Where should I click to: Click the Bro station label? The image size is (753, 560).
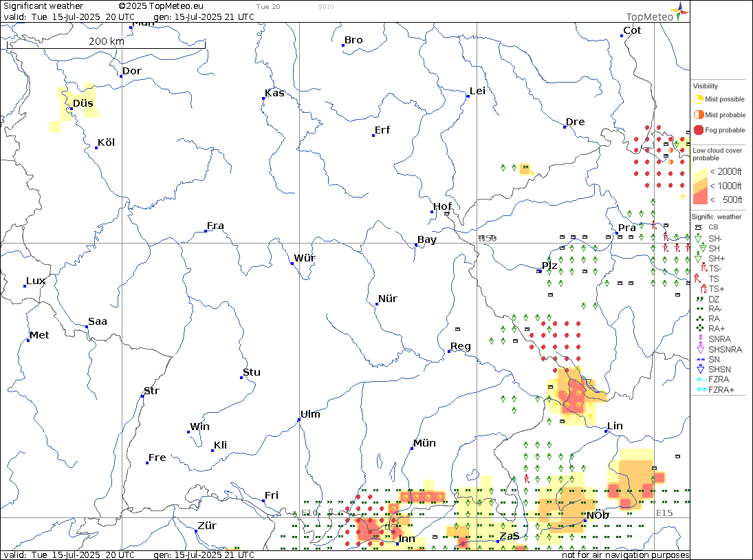(x=353, y=41)
